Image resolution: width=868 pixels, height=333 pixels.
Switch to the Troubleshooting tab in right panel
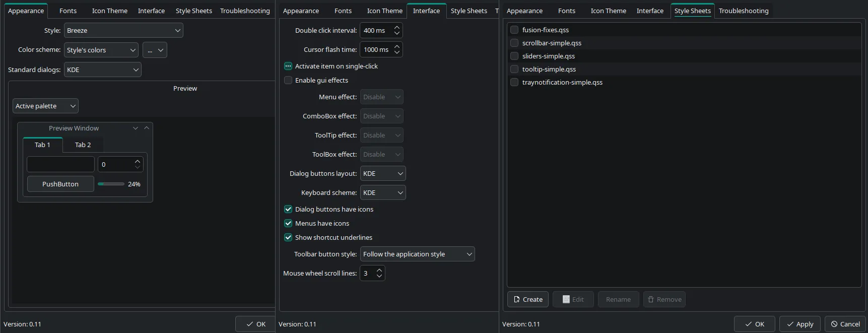743,11
